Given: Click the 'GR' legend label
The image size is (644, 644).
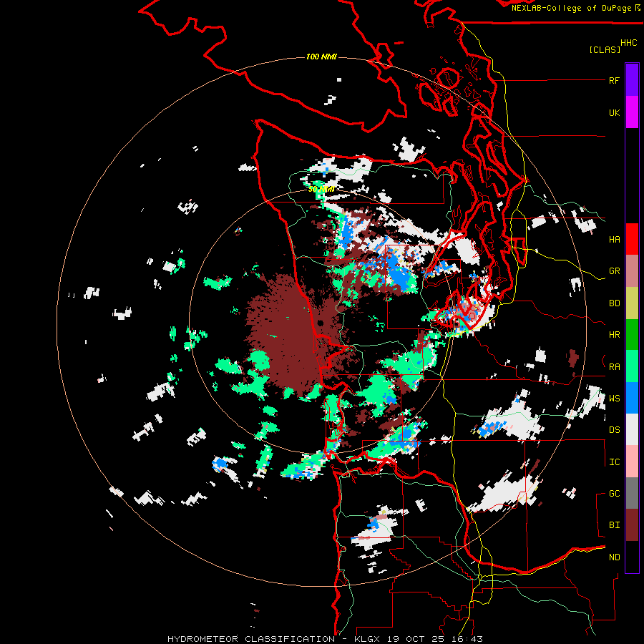Looking at the screenshot, I should click(614, 271).
